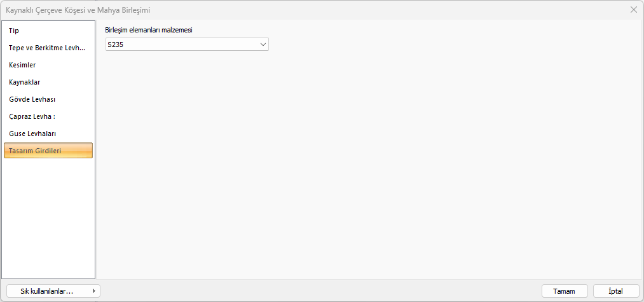Click empty area of the settings panel

pyautogui.click(x=369, y=165)
